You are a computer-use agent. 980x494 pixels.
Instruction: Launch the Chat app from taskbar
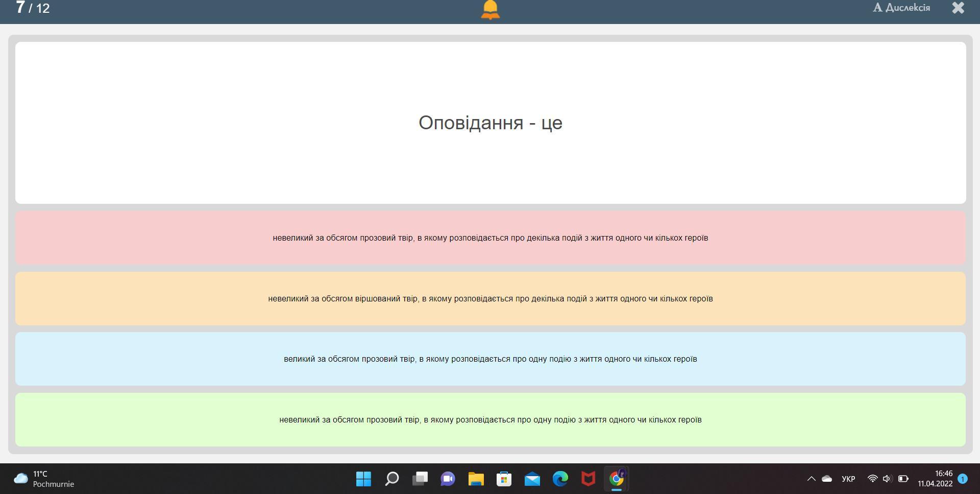tap(448, 479)
